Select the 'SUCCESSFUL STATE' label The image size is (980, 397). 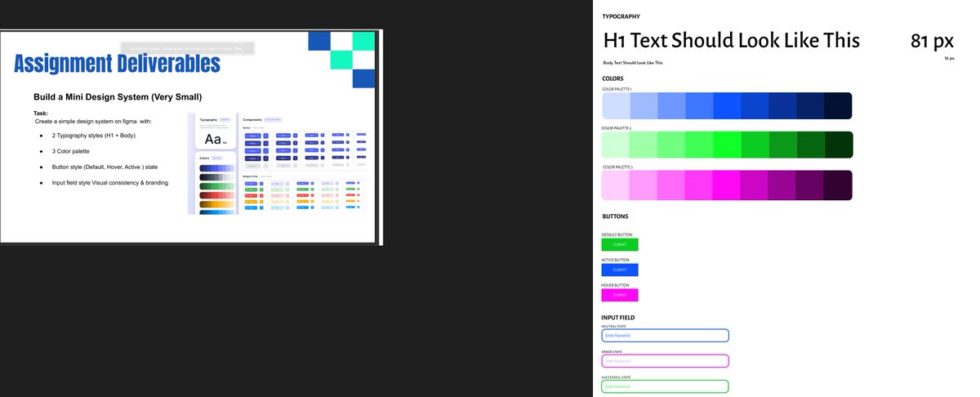click(616, 377)
